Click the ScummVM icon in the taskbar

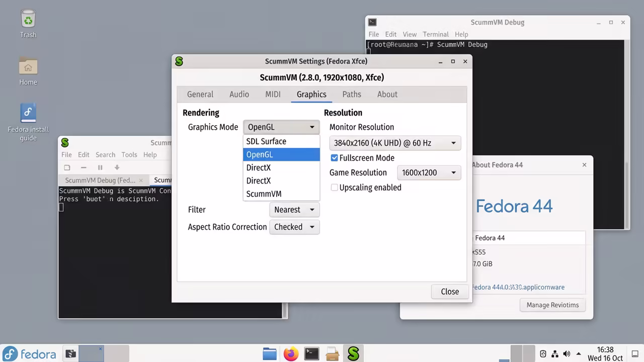pyautogui.click(x=353, y=353)
